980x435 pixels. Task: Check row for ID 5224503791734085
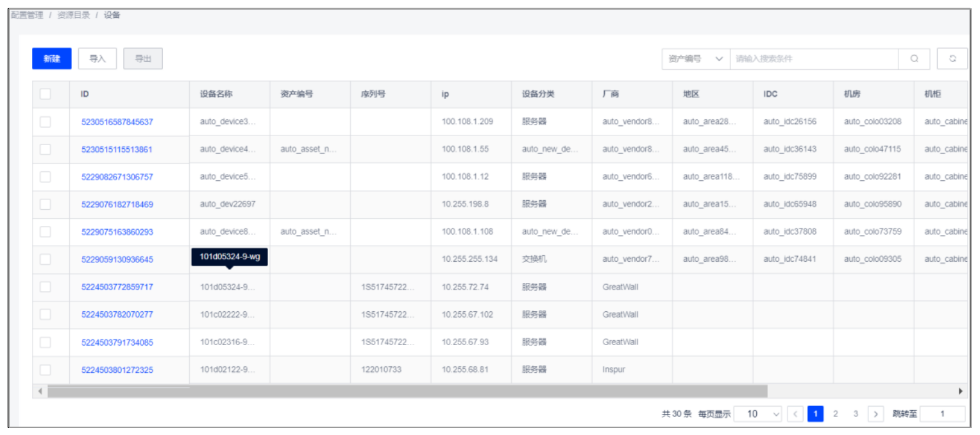[45, 342]
